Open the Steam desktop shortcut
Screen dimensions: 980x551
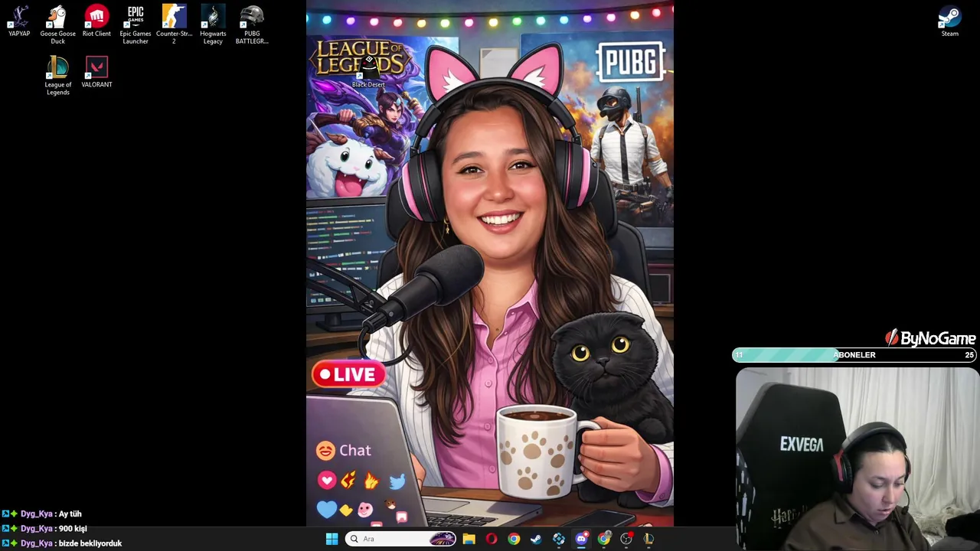[x=949, y=22]
